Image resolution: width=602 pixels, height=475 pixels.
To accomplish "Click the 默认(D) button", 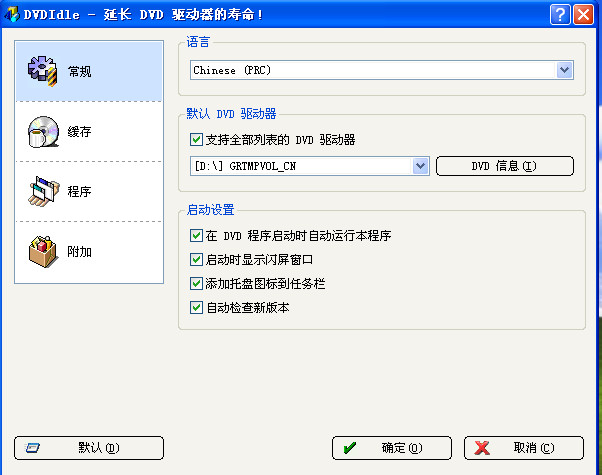I will (89, 448).
